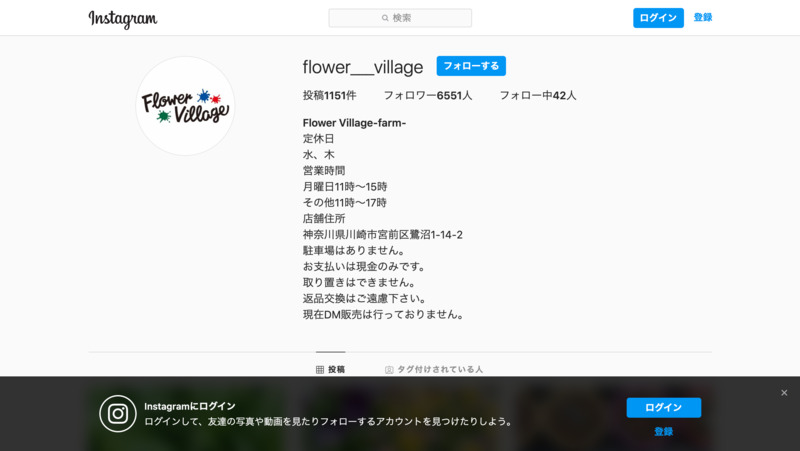Focus the 検索 search field

tap(400, 18)
